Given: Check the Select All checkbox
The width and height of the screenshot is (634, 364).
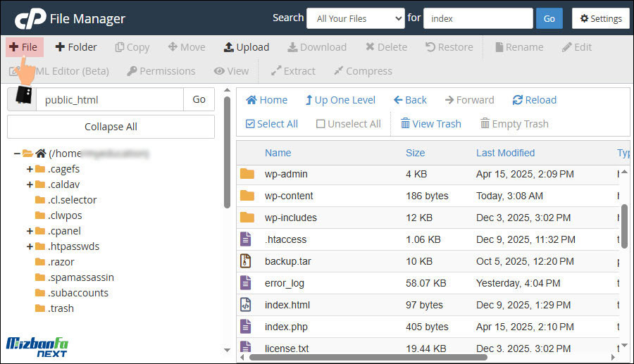Looking at the screenshot, I should (250, 124).
